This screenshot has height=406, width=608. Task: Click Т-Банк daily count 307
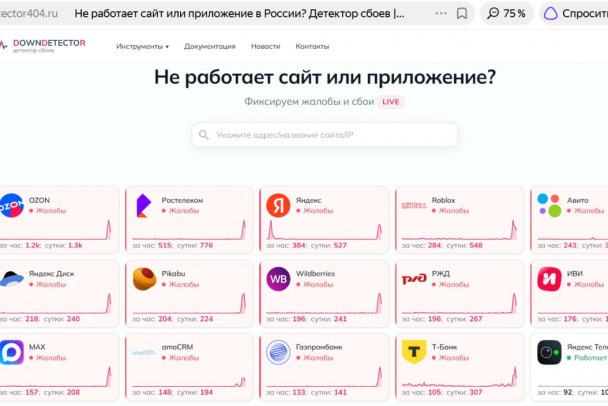point(476,392)
